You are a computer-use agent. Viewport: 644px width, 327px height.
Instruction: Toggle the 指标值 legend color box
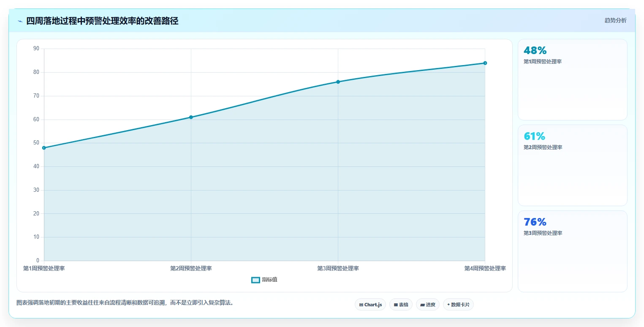(255, 280)
